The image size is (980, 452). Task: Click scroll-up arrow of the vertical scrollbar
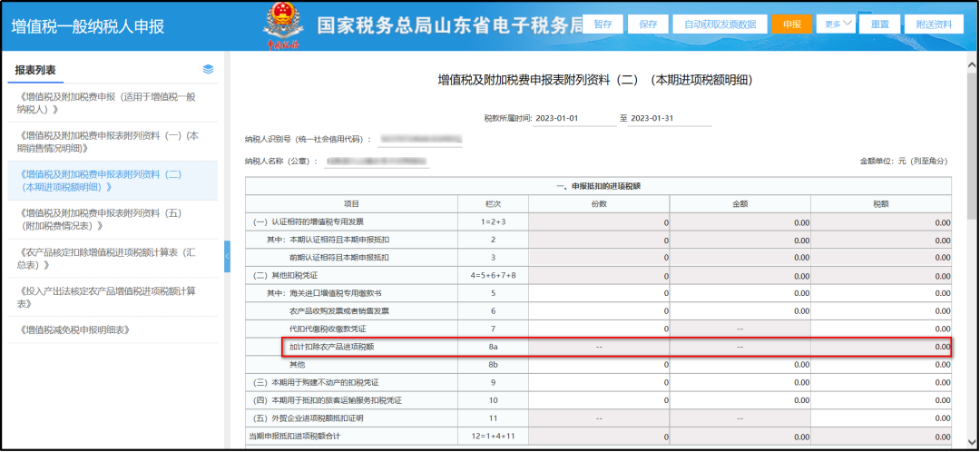973,65
